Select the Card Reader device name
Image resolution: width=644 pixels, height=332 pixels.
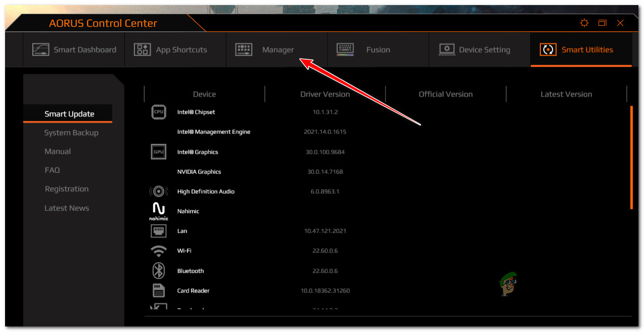(x=193, y=290)
